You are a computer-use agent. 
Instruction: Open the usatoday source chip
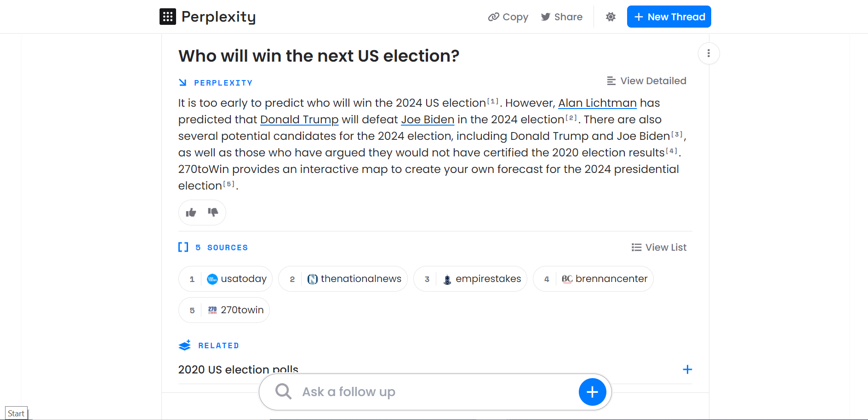(225, 279)
